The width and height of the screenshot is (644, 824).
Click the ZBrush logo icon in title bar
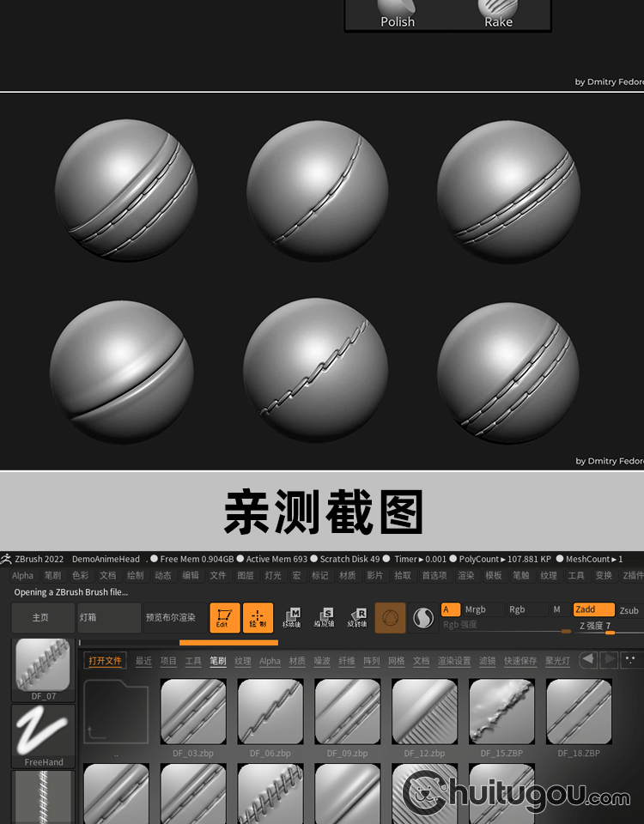6,559
